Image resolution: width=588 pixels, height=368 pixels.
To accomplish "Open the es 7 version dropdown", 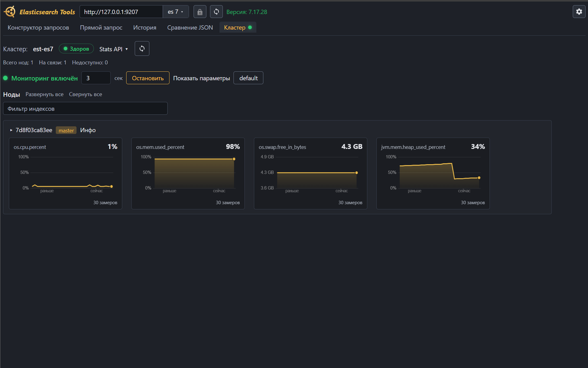I will (175, 12).
